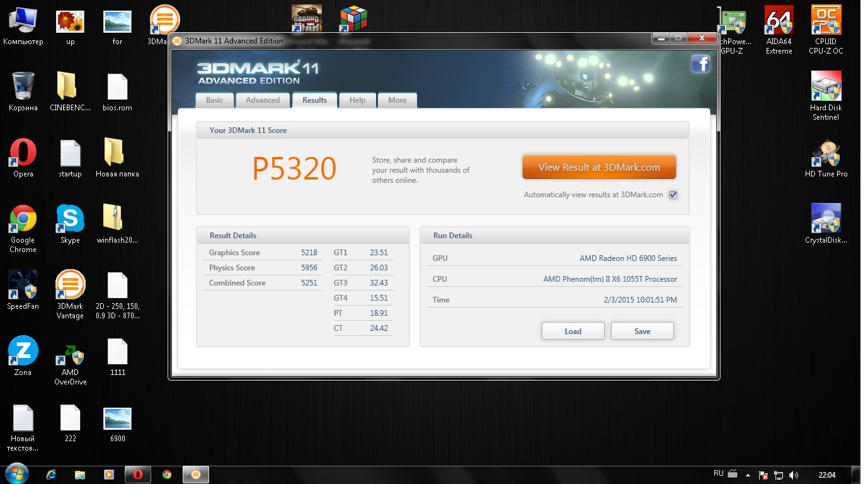Click the P5320 score value
The image size is (868, 484).
(x=294, y=169)
